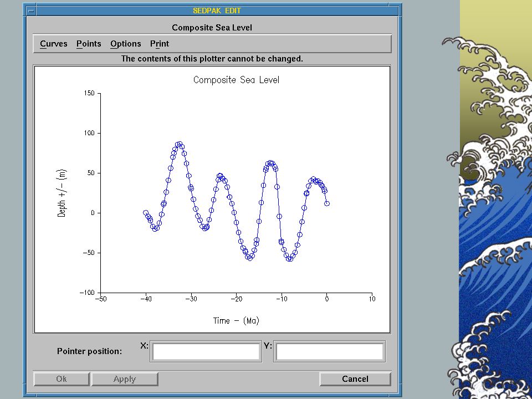
Task: Click the Cancel button
Action: point(355,379)
